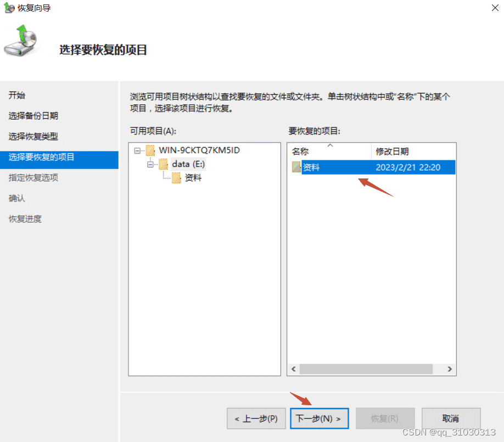The height and width of the screenshot is (442, 504).
Task: Open 确认 step in sidebar
Action: pyautogui.click(x=16, y=198)
